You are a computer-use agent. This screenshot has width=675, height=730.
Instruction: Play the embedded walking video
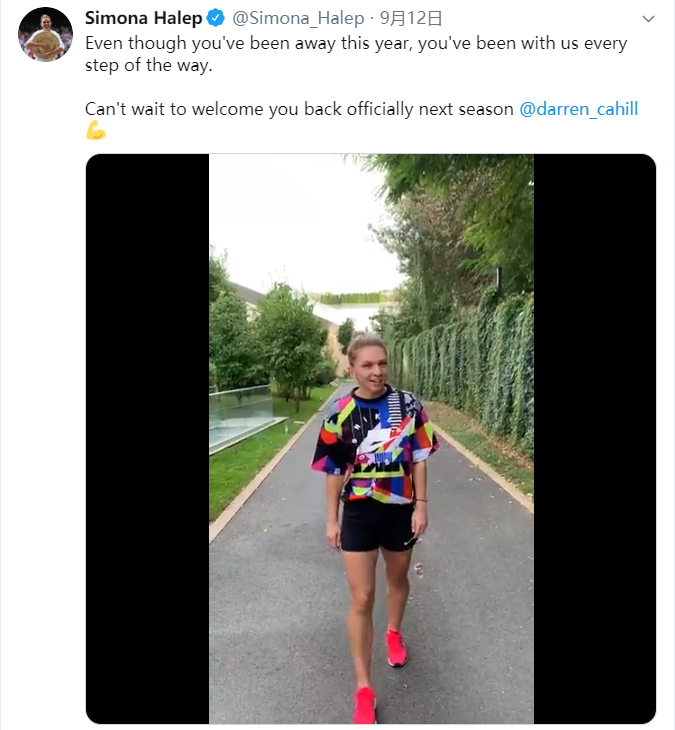tap(371, 439)
